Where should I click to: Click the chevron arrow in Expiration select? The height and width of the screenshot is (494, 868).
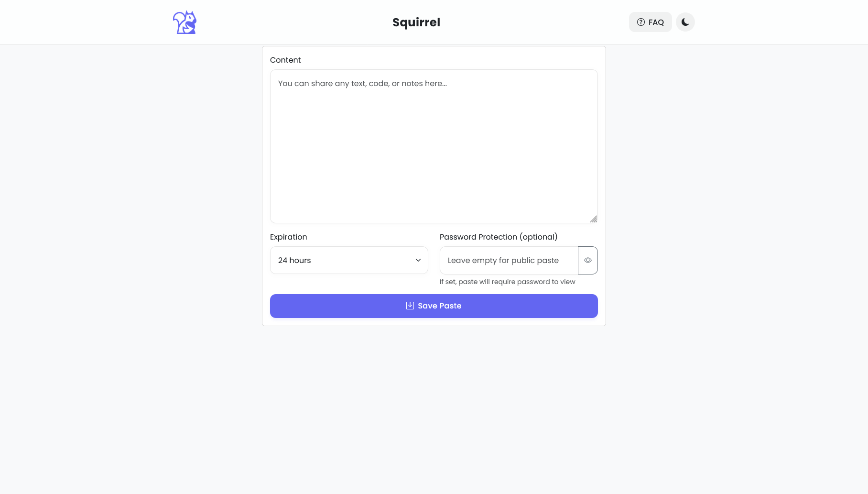tap(418, 260)
